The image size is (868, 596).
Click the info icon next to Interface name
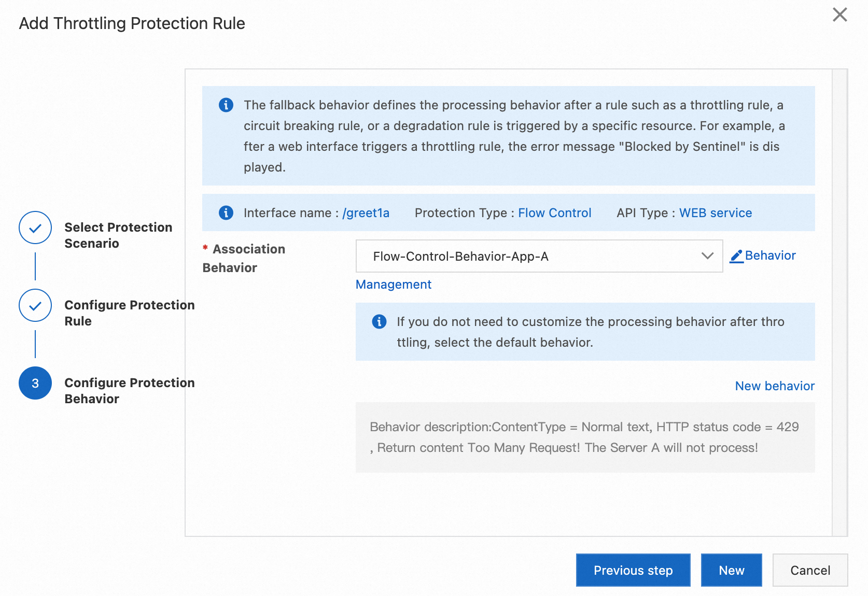pos(226,212)
